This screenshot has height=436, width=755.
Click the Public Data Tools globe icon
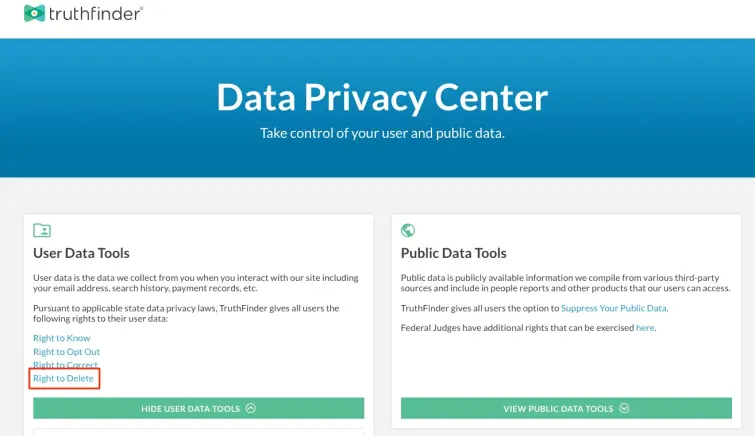(408, 230)
